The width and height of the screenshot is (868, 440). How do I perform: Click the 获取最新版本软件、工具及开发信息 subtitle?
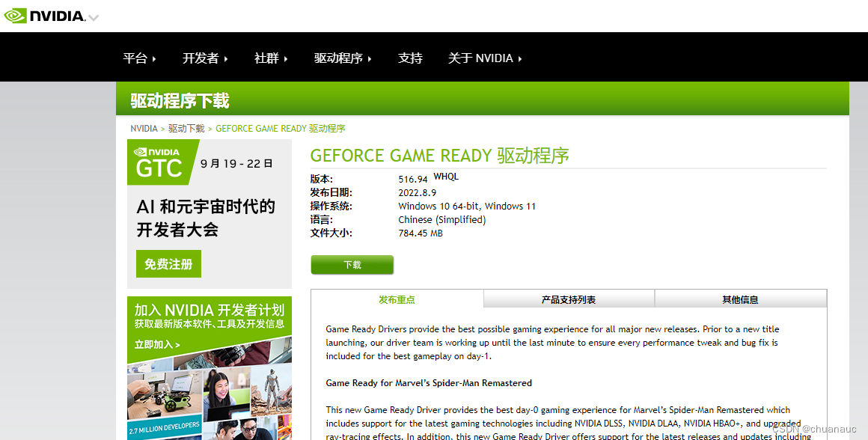coord(210,324)
